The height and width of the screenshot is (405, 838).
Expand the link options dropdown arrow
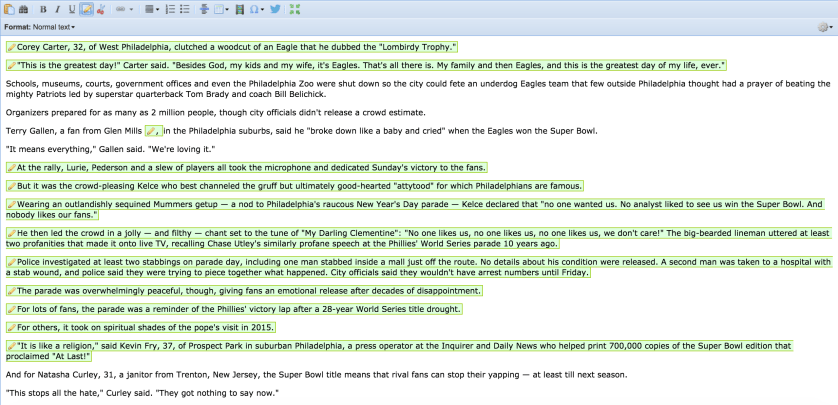[x=132, y=9]
